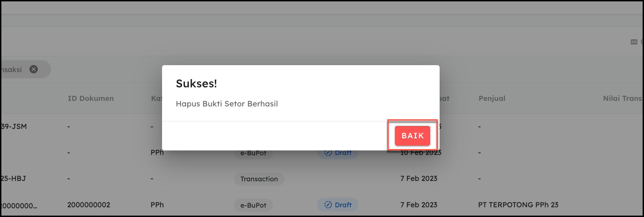Screen dimensions: 644x217
Task: Click the 10 Feb 2023 date cell
Action: [x=421, y=153]
